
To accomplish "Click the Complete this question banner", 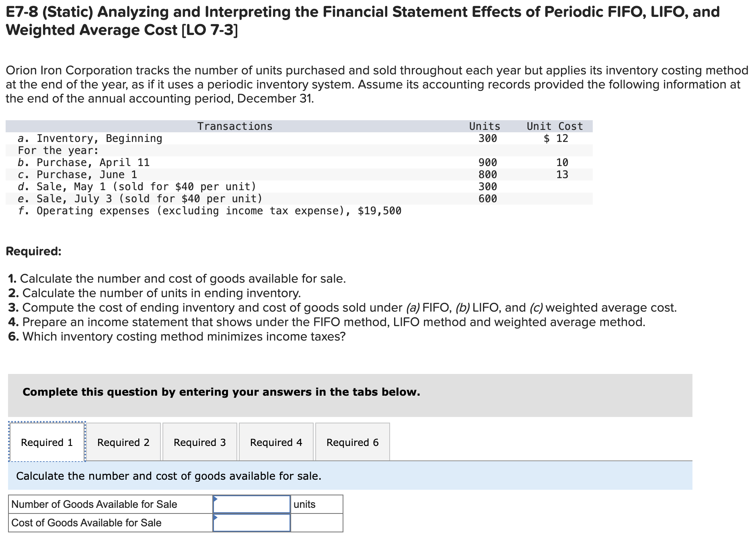I will (x=221, y=392).
